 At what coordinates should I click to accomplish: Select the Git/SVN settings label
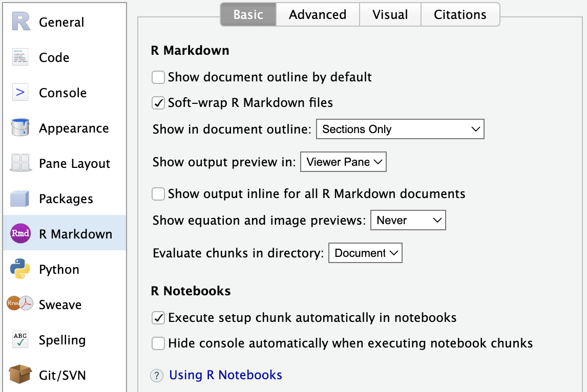click(x=62, y=375)
